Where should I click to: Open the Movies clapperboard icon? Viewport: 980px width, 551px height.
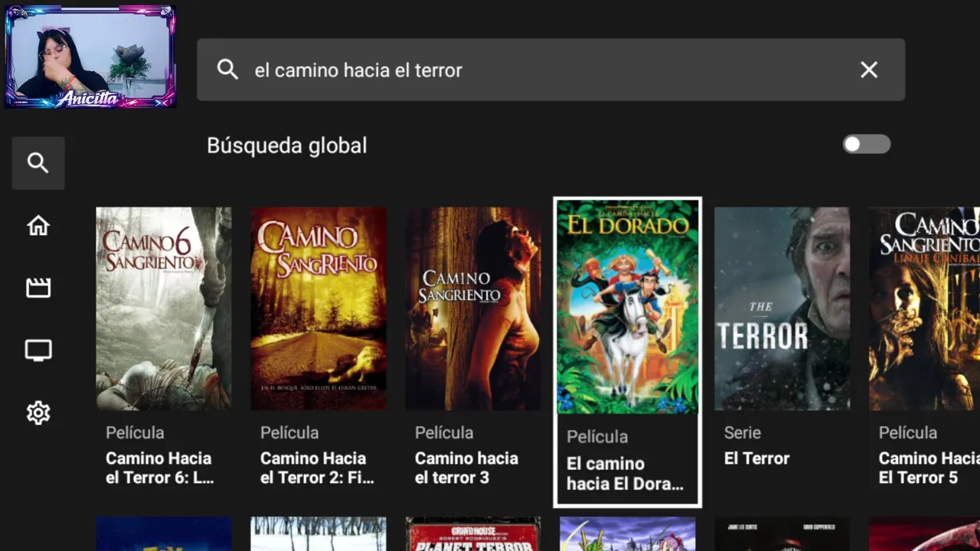tap(38, 288)
